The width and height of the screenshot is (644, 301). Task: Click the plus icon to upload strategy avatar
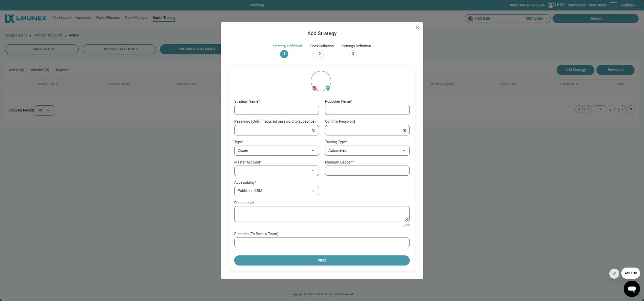(328, 88)
